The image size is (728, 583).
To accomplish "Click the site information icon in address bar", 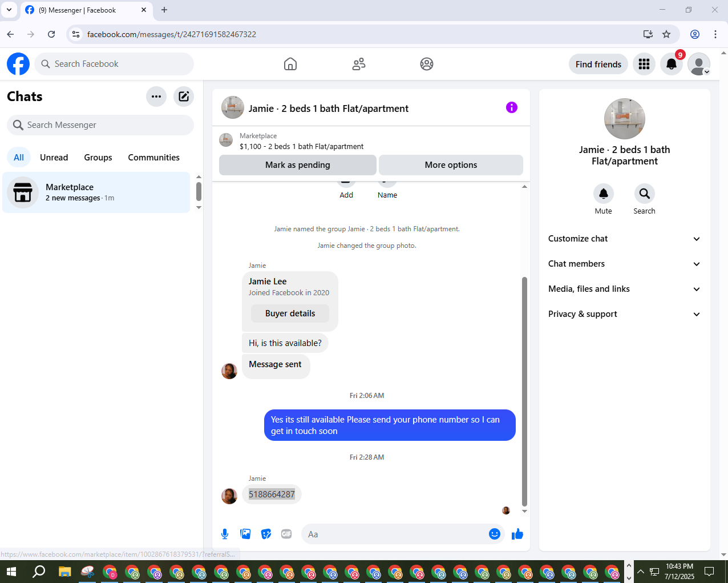I will [76, 34].
